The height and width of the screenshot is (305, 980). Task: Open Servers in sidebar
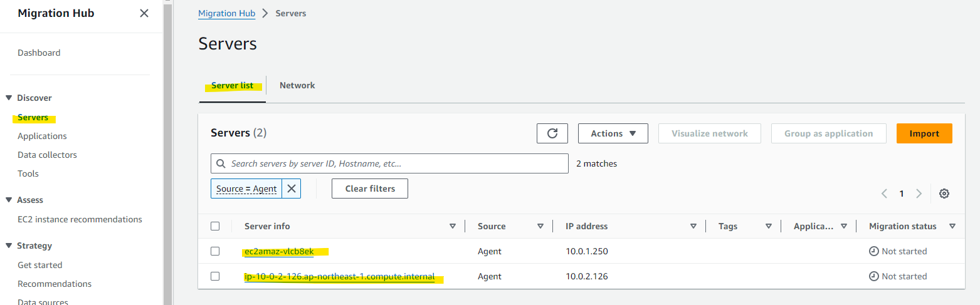pos(33,117)
